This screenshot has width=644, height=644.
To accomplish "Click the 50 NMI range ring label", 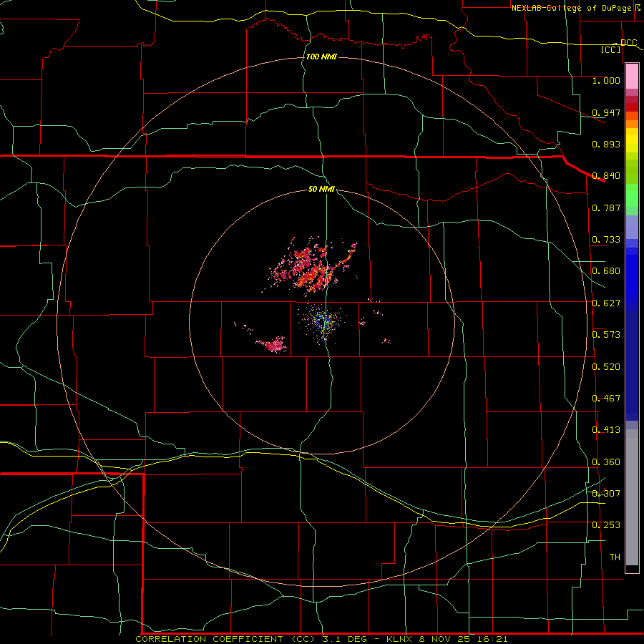I will pos(321,189).
